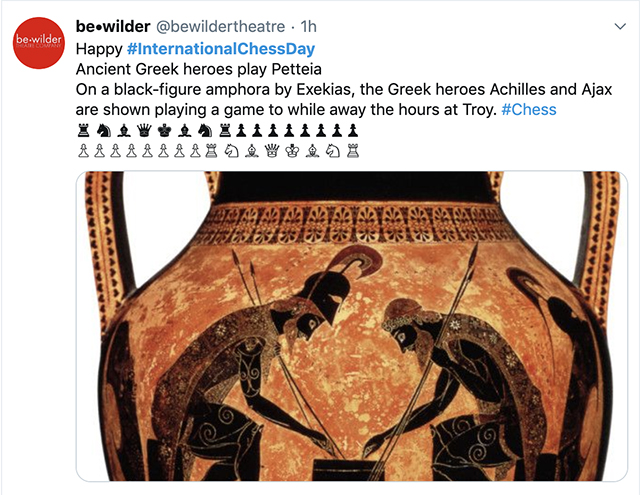Image resolution: width=640 pixels, height=495 pixels.
Task: Click the final white rook ending the second row
Action: pos(353,151)
